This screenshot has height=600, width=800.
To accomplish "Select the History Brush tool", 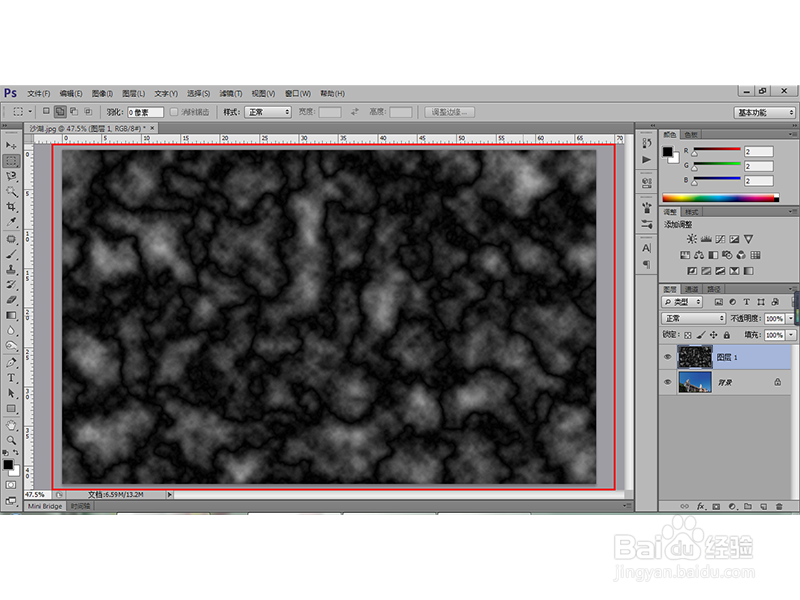I will (x=11, y=285).
